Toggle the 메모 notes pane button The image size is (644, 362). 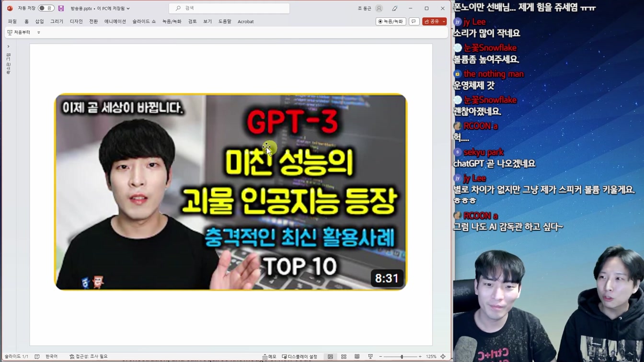click(x=269, y=357)
